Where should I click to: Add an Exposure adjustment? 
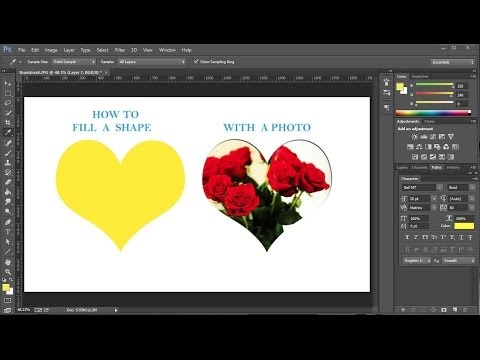[442, 137]
